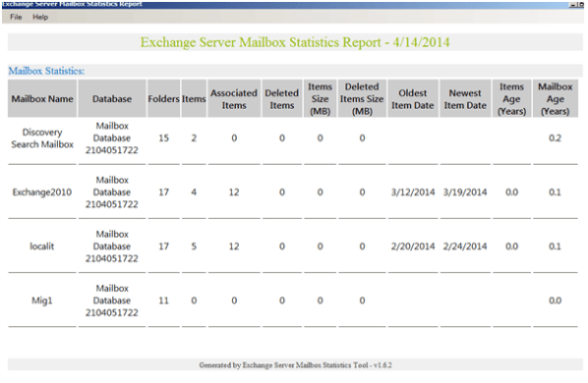Click the Deleted Items column header
Viewport: 588px width, 383px height.
[x=282, y=99]
